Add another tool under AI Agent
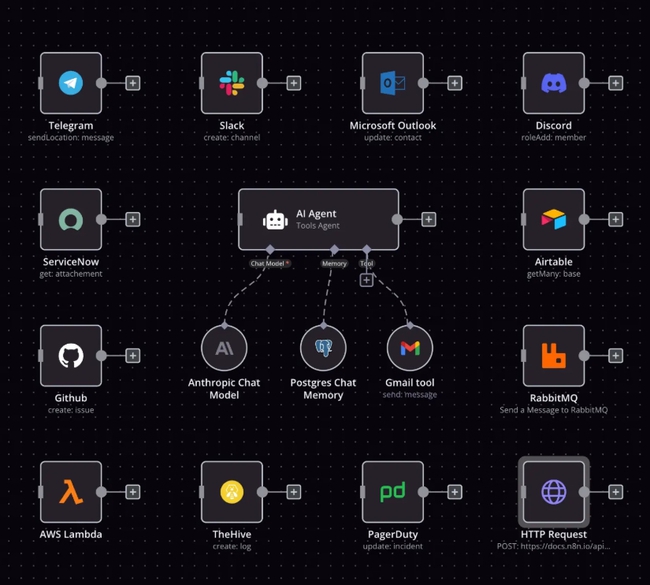 coord(366,280)
